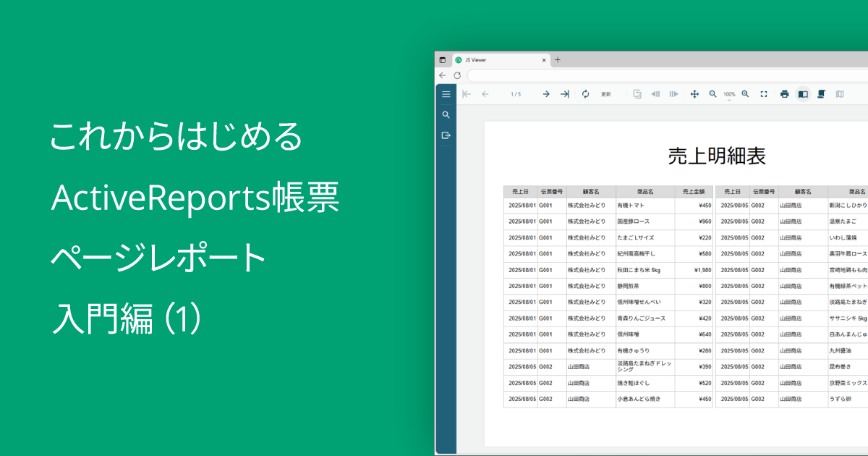This screenshot has height=456, width=868.
Task: Jump to the first page of the report
Action: point(467,94)
